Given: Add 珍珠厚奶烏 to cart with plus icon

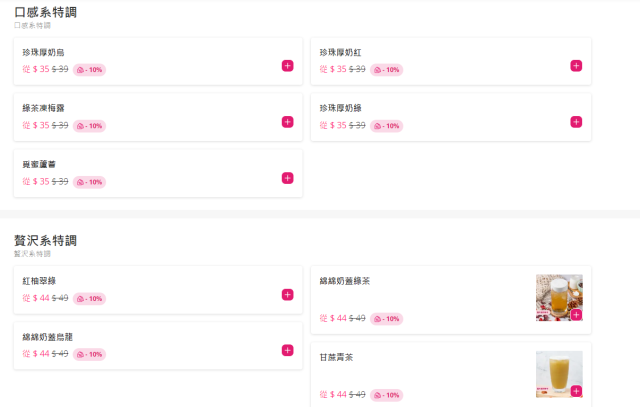Looking at the screenshot, I should click(287, 66).
